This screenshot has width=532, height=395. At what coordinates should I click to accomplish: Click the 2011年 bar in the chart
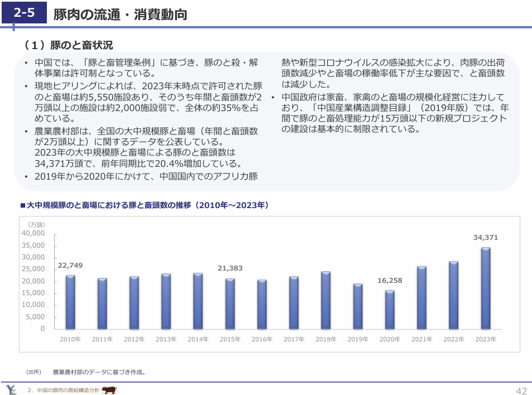(102, 304)
